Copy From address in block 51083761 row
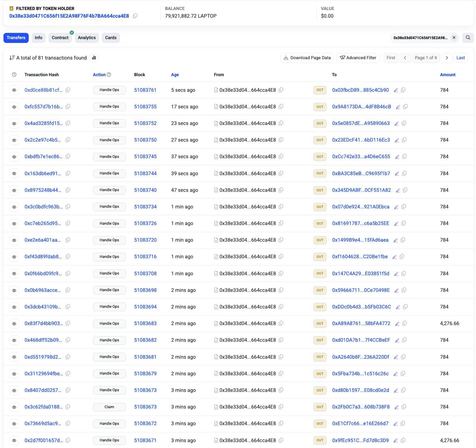 [281, 90]
